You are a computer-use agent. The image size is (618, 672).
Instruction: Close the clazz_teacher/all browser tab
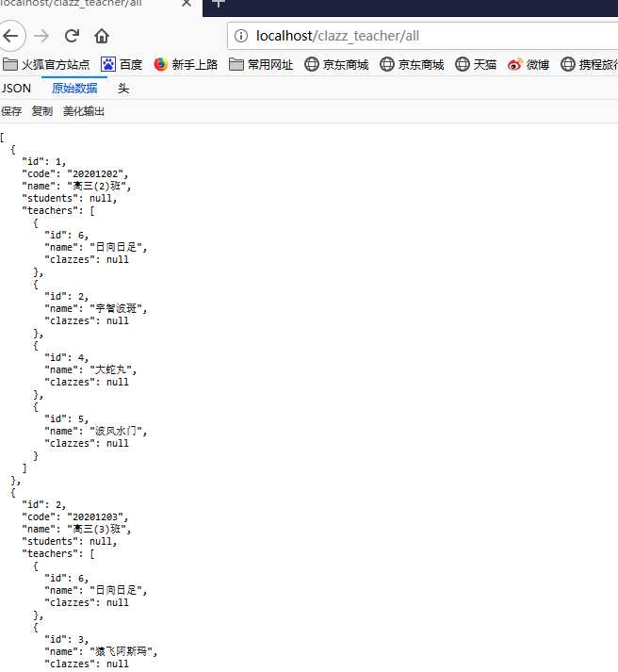point(187,4)
